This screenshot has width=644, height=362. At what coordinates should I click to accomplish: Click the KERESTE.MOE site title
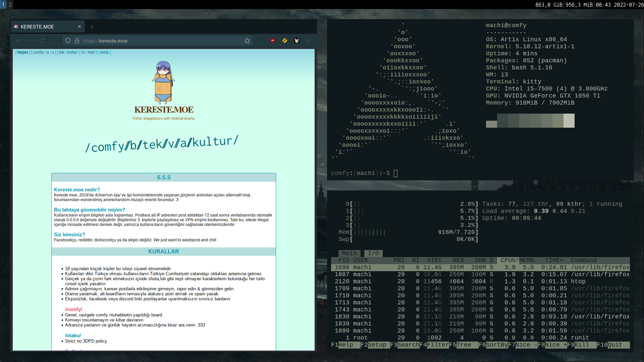(164, 110)
